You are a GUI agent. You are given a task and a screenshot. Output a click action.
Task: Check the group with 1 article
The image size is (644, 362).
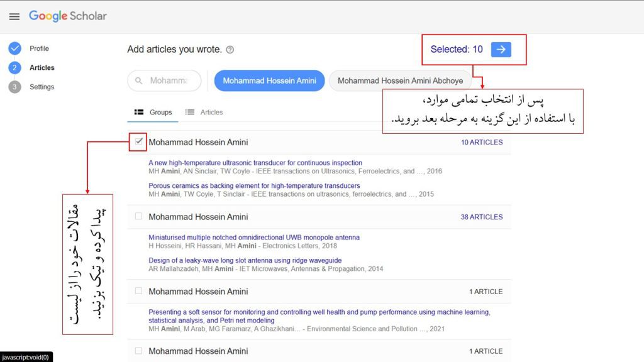coord(138,291)
